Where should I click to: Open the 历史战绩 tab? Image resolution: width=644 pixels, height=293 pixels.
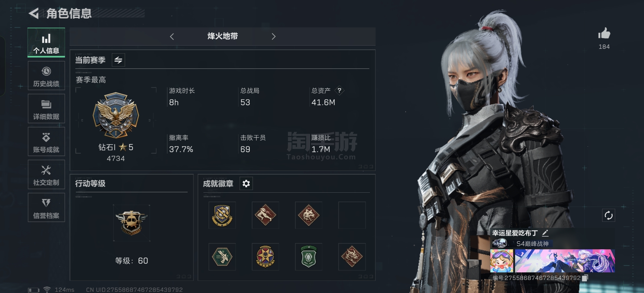click(x=46, y=76)
